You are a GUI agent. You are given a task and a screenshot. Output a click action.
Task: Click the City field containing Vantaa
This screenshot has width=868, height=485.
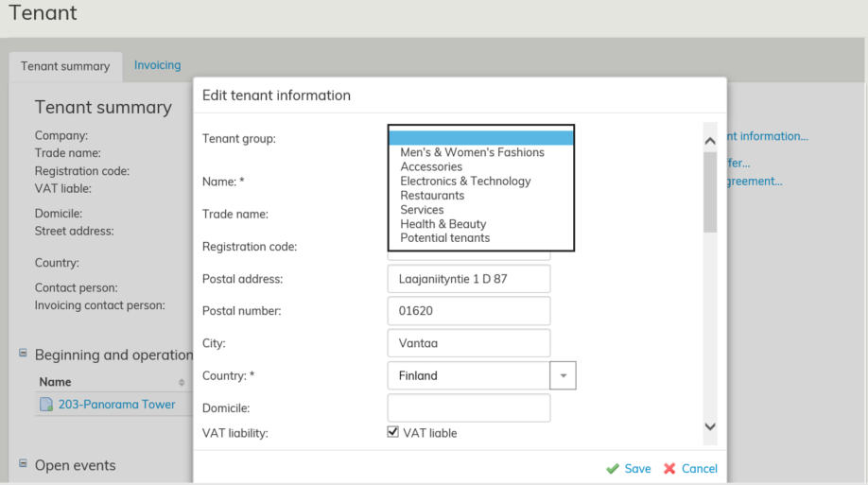pyautogui.click(x=468, y=343)
